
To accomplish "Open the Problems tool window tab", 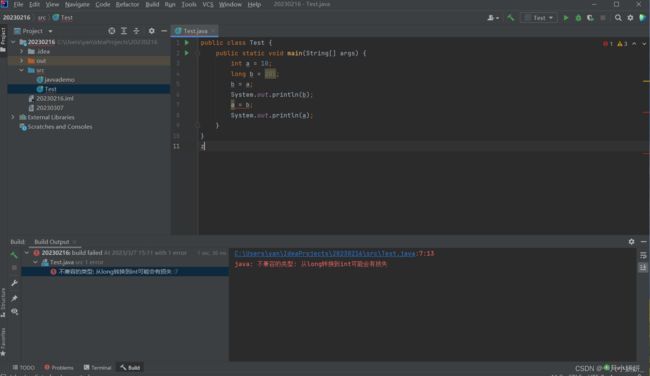I will click(58, 368).
